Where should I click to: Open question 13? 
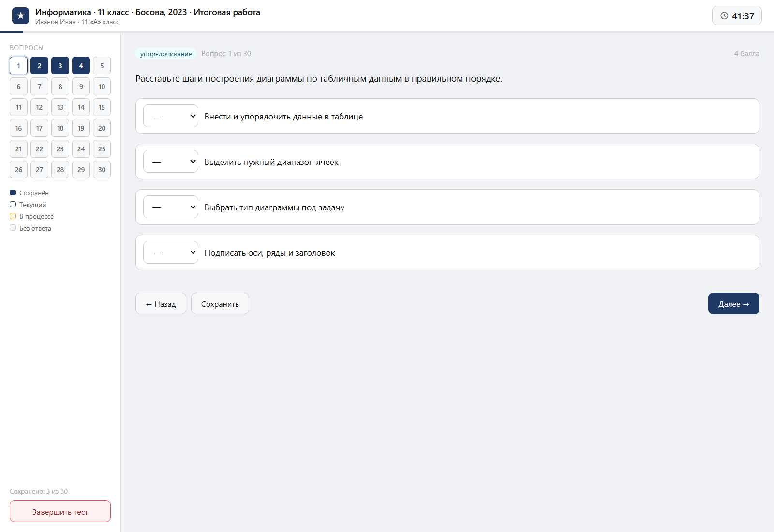click(x=60, y=107)
